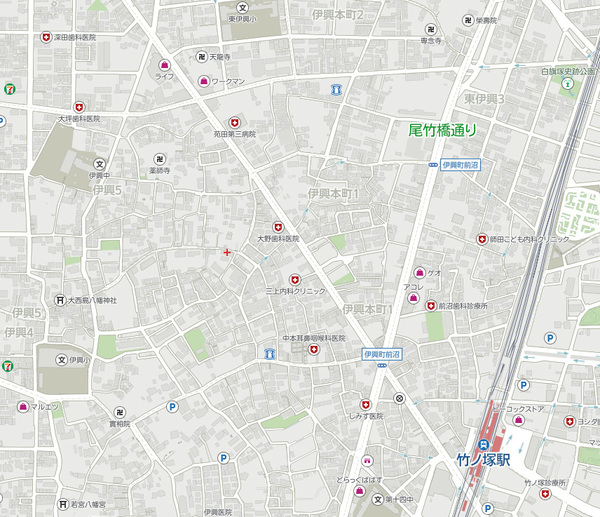Click the 三上内科クリニック hospital icon
600x517 pixels.
294,279
